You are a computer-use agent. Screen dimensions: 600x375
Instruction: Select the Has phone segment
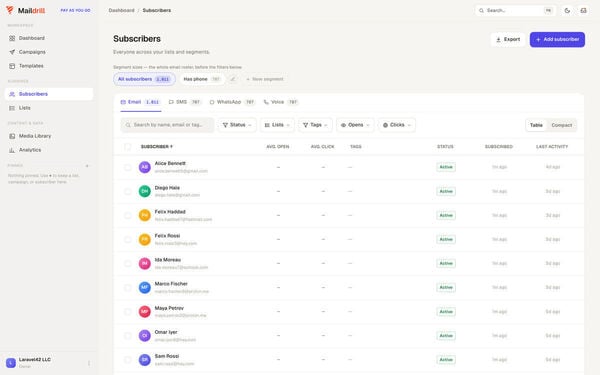point(202,79)
